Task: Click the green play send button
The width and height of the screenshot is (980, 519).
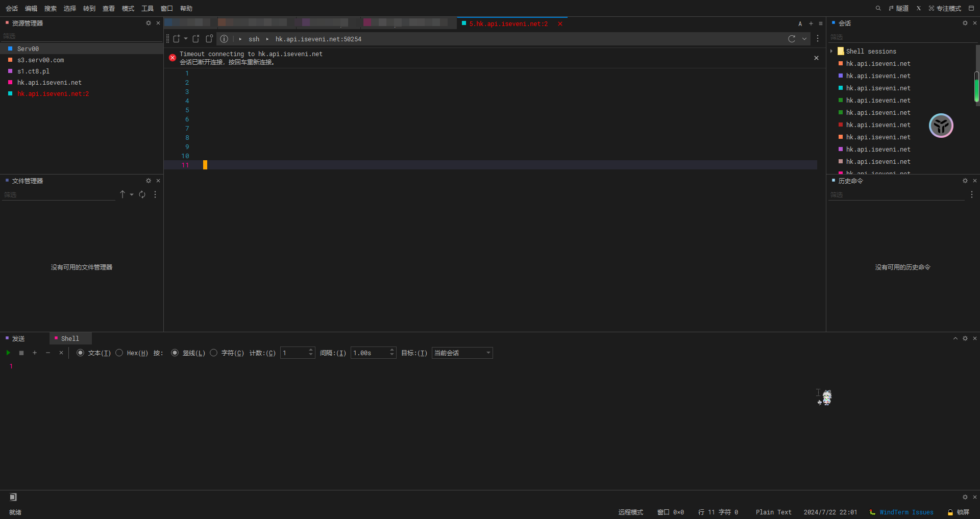Action: point(8,353)
